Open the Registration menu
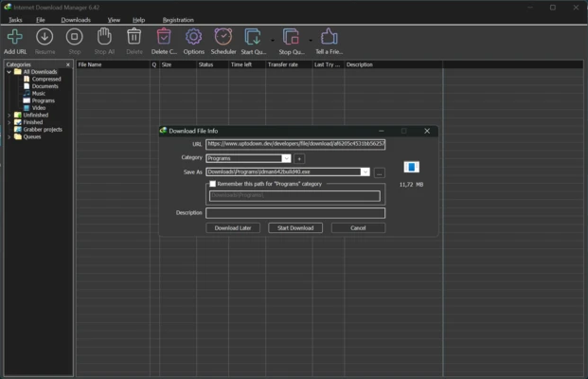The image size is (588, 379). 178,20
